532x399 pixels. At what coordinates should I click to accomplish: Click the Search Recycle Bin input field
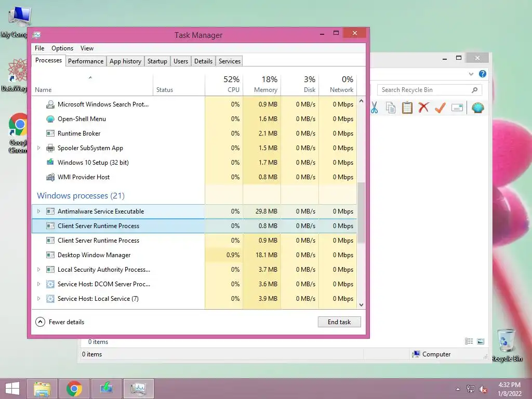pos(424,90)
